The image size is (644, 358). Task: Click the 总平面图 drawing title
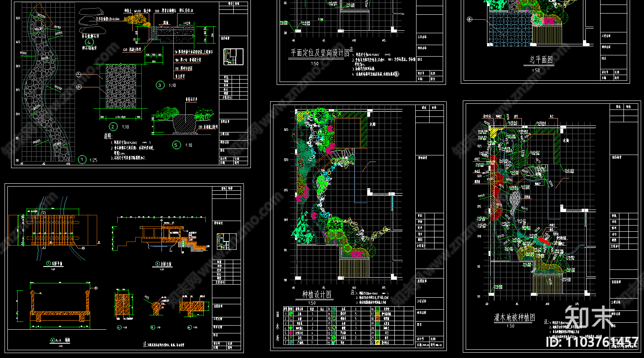[x=541, y=60]
